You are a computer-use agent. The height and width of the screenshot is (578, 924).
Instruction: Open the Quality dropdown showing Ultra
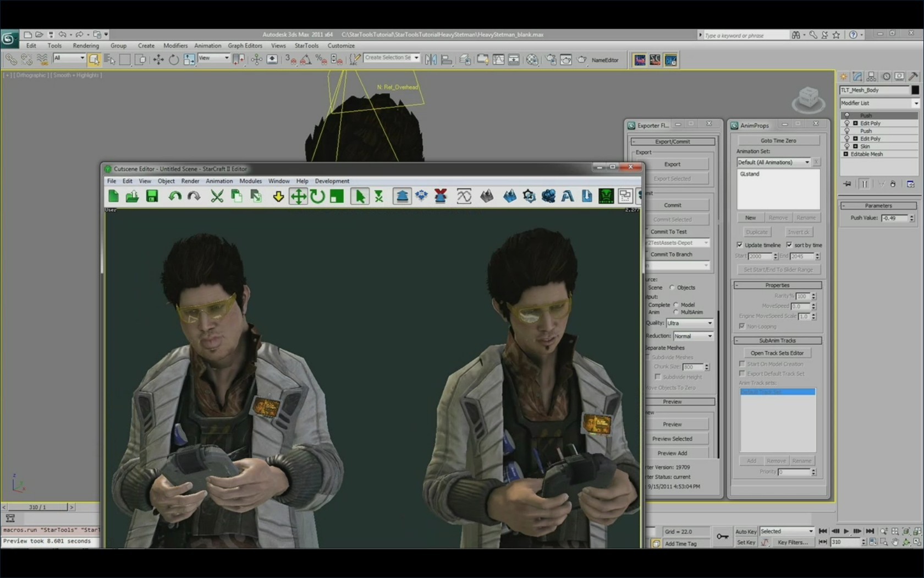[x=690, y=323]
